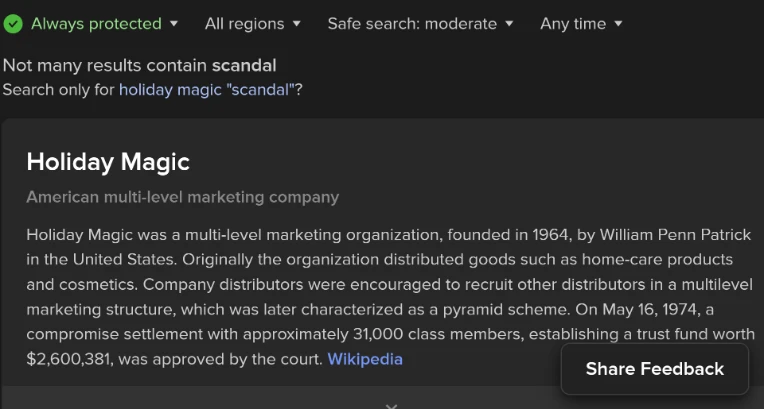Click the arrow after Safe search: moderate
764x409 pixels.
tap(509, 23)
